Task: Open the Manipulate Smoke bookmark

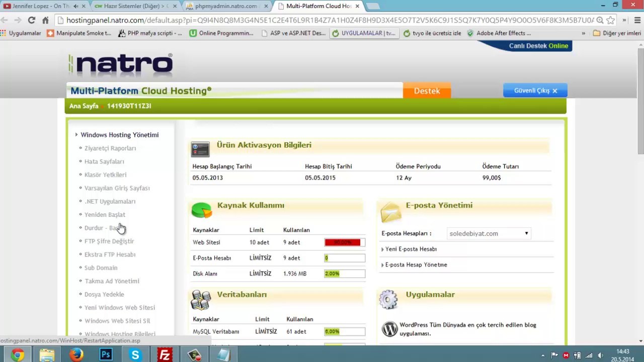Action: tap(79, 33)
